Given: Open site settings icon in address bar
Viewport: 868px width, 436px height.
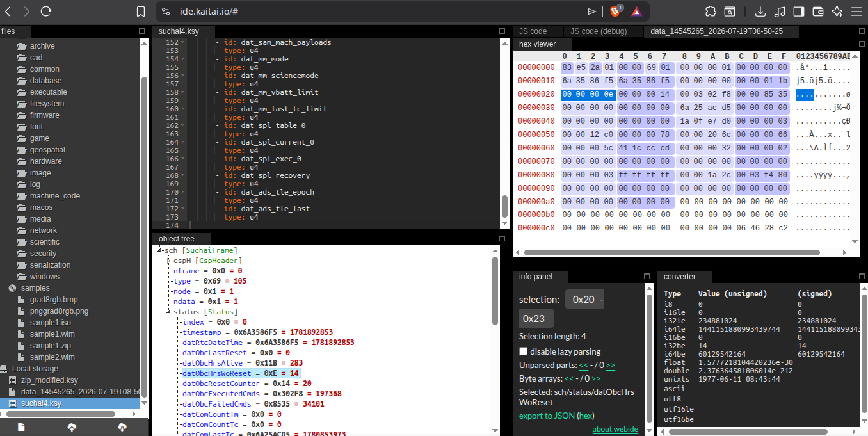Looking at the screenshot, I should [166, 12].
